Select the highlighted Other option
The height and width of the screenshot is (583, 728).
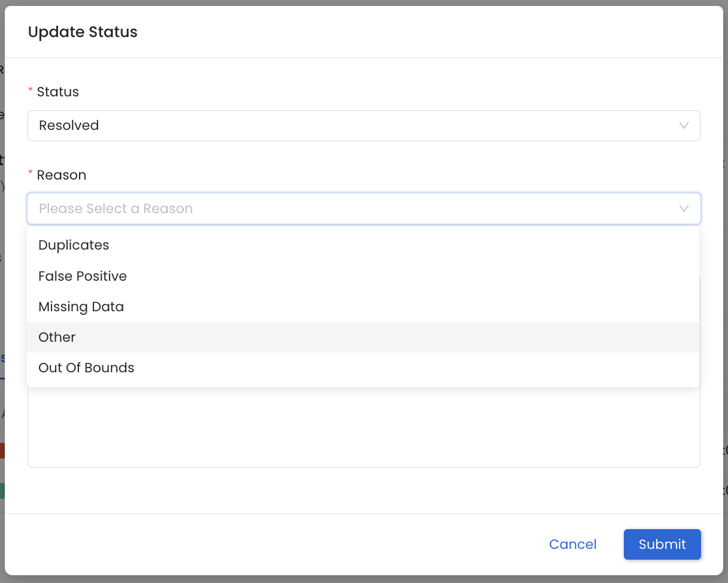pyautogui.click(x=57, y=337)
